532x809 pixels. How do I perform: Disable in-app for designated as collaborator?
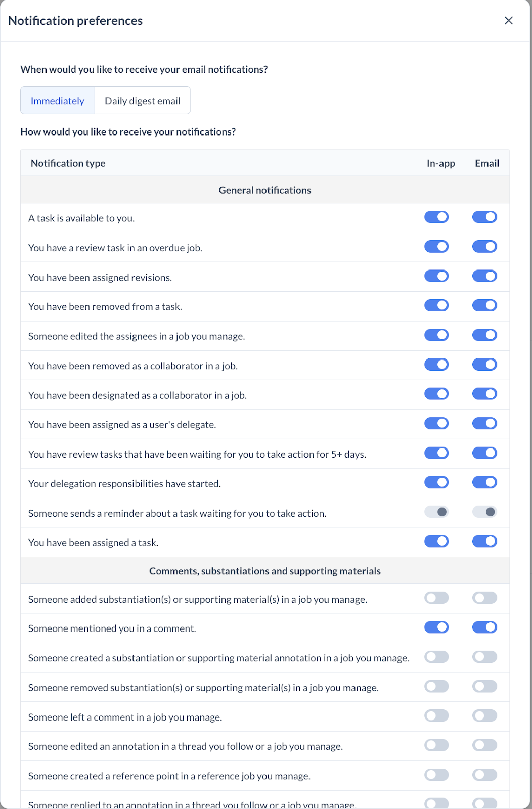pyautogui.click(x=436, y=394)
